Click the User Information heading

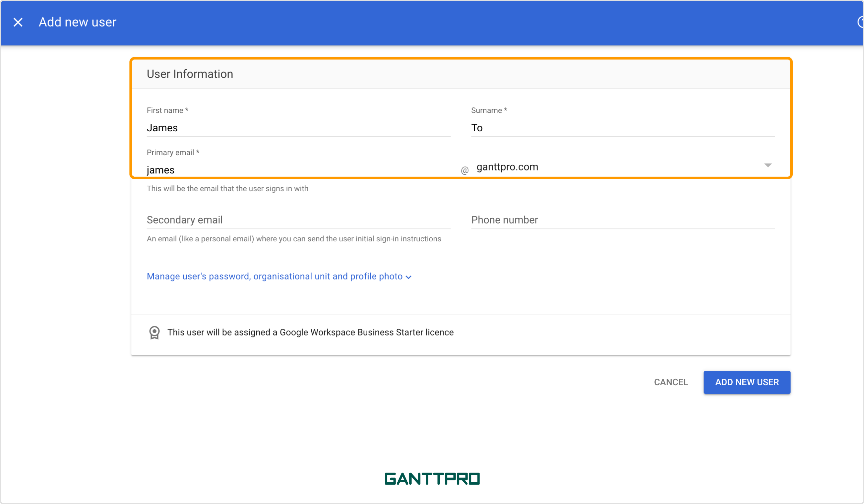(x=190, y=74)
